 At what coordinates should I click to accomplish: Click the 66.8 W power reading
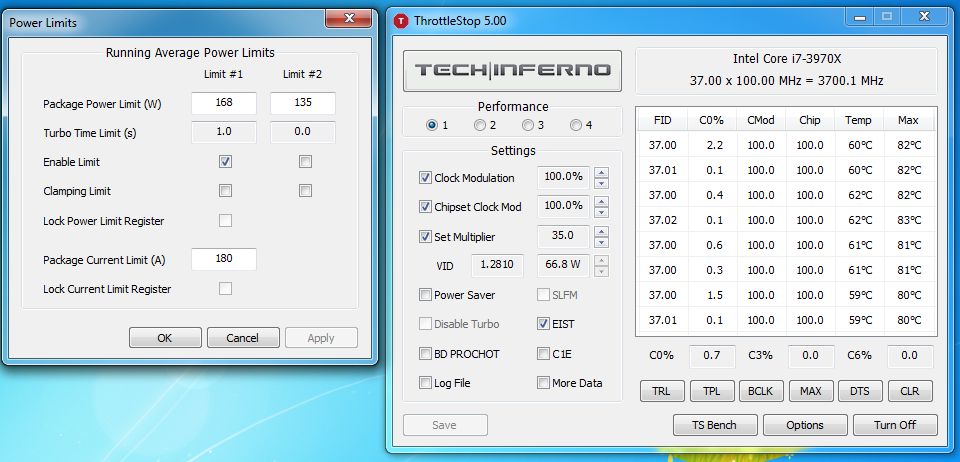[x=563, y=265]
